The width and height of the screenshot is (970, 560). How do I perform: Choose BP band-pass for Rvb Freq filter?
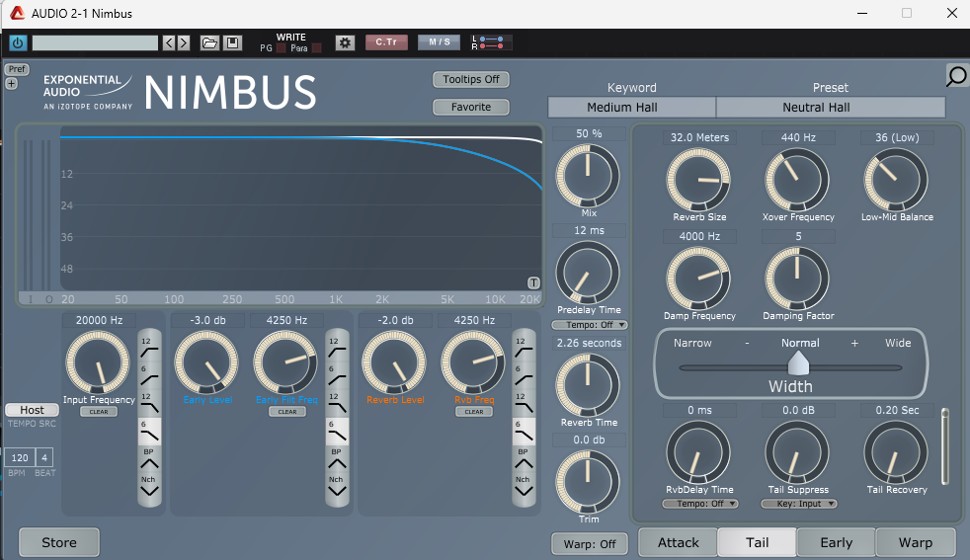tap(524, 458)
